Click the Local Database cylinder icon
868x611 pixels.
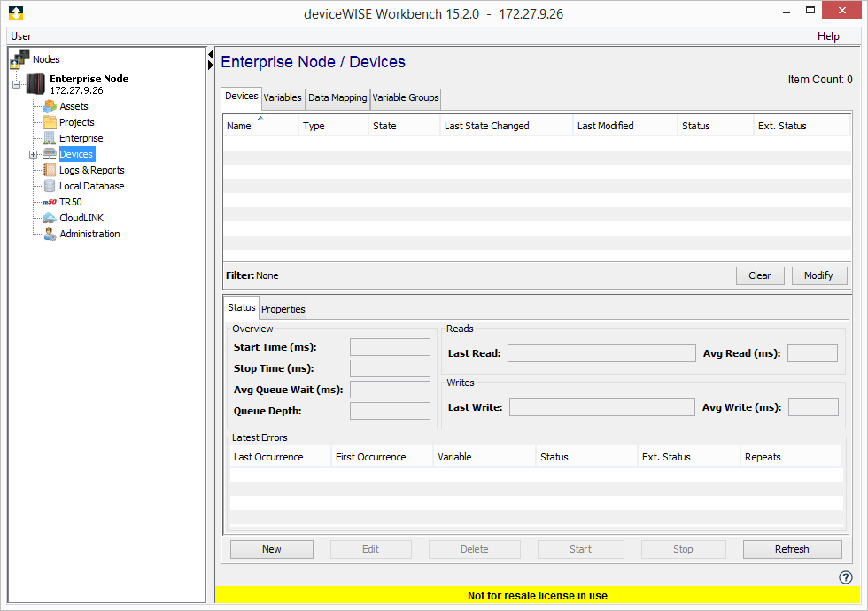[50, 186]
